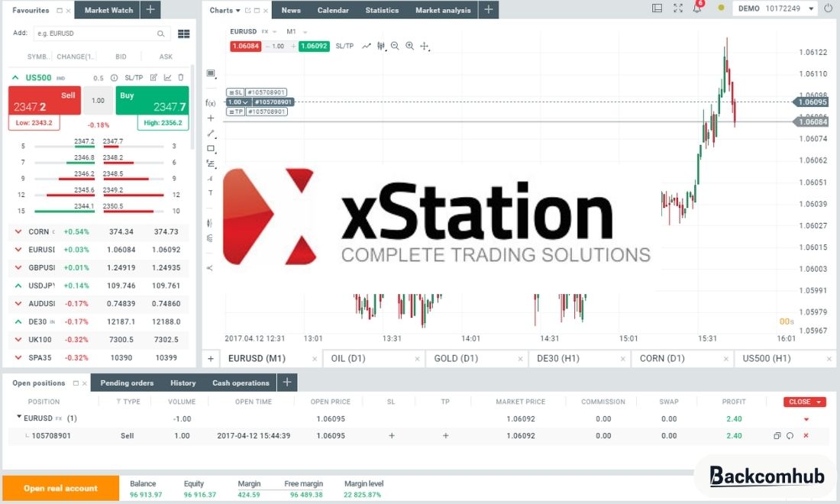
Task: Open the Charts panel dropdown arrow
Action: [238, 10]
